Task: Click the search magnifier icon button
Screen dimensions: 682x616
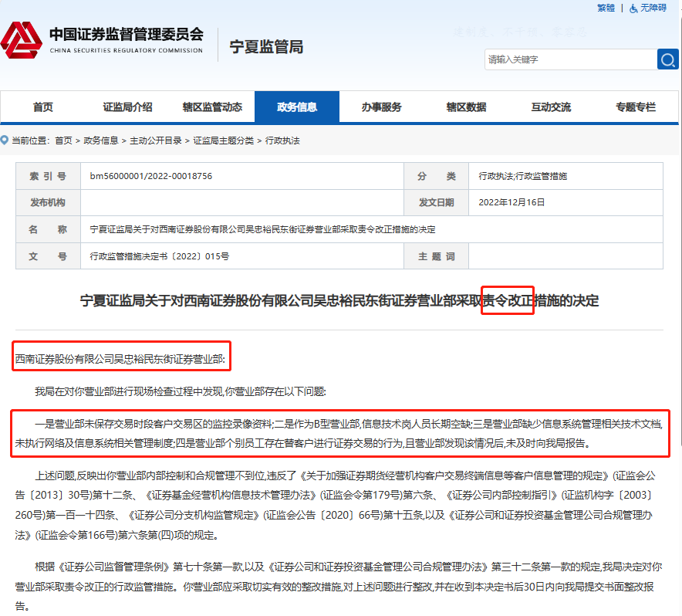Action: coord(667,59)
